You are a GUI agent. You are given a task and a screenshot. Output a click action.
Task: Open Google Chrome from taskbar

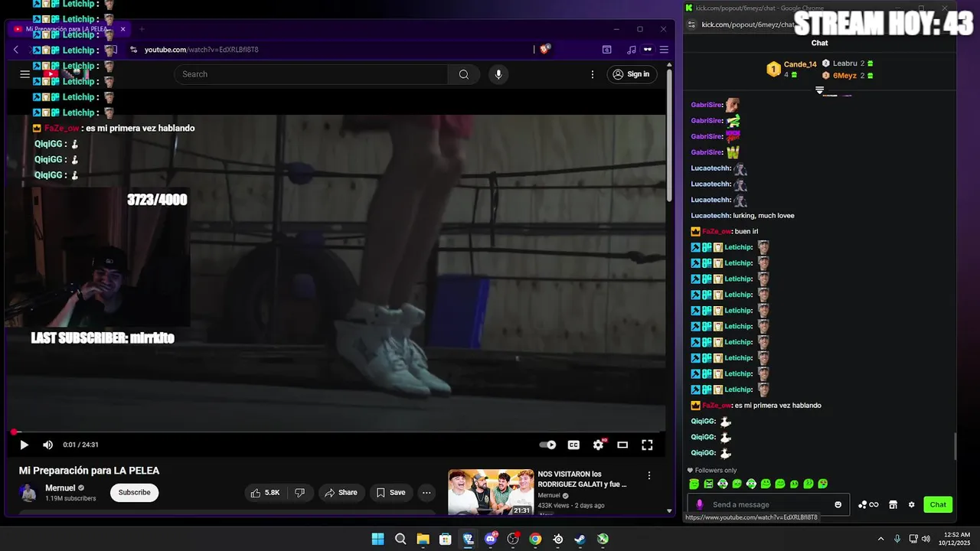pos(535,539)
